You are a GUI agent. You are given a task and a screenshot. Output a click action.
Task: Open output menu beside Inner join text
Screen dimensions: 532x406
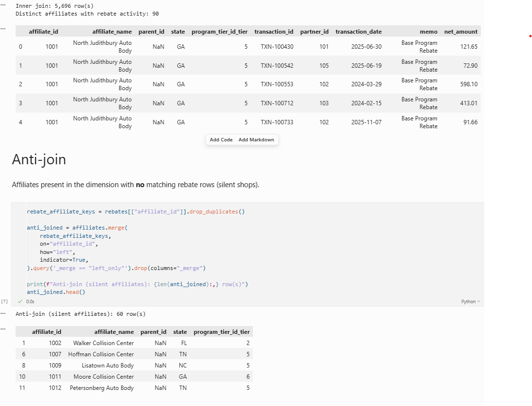[x=3, y=5]
